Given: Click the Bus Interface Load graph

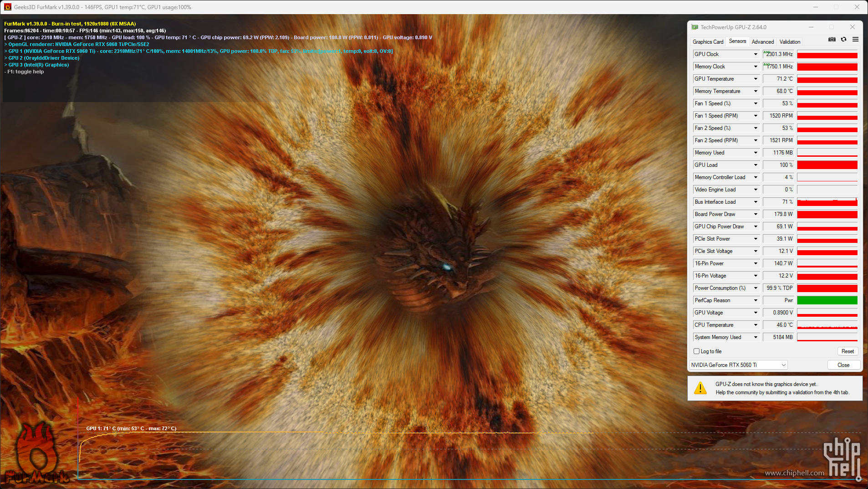Looking at the screenshot, I should (827, 202).
